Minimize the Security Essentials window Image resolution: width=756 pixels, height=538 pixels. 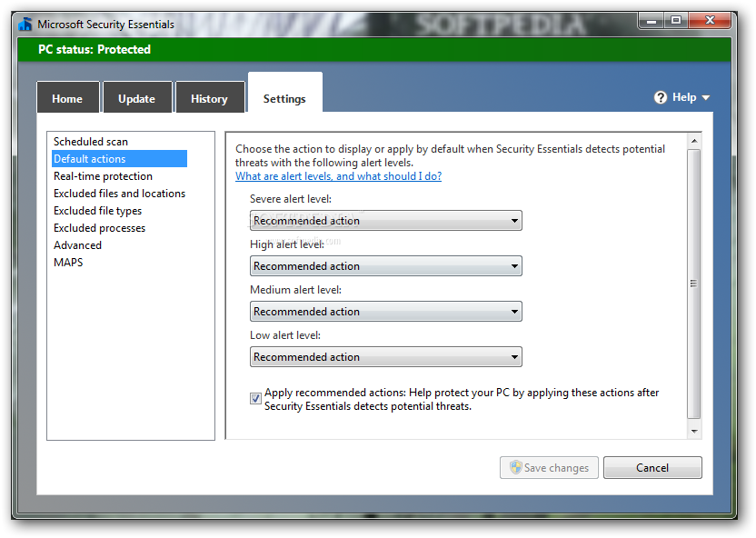652,21
